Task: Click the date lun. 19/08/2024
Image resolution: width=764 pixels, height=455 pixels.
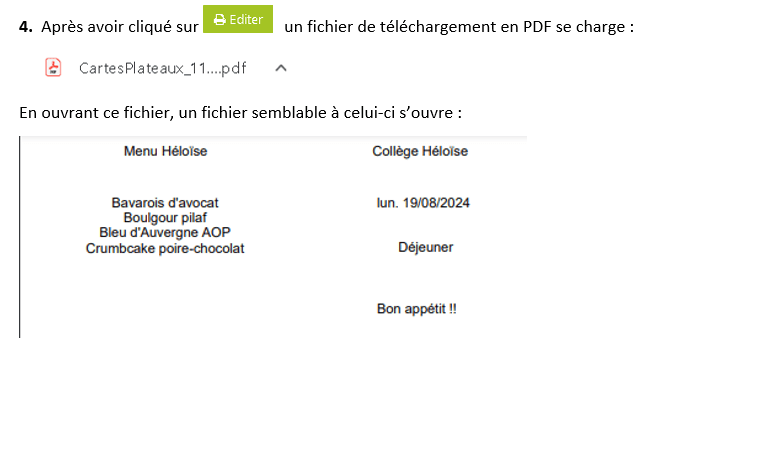Action: coord(423,203)
